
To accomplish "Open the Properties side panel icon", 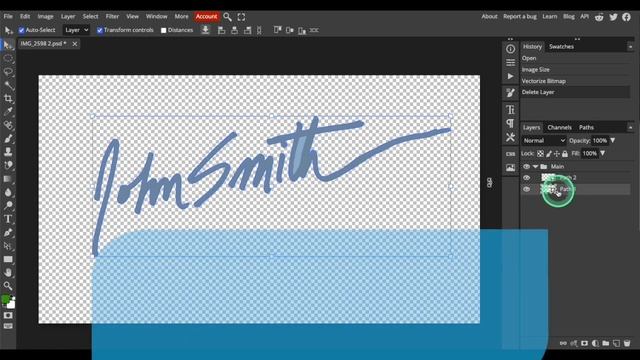I will 510,62.
